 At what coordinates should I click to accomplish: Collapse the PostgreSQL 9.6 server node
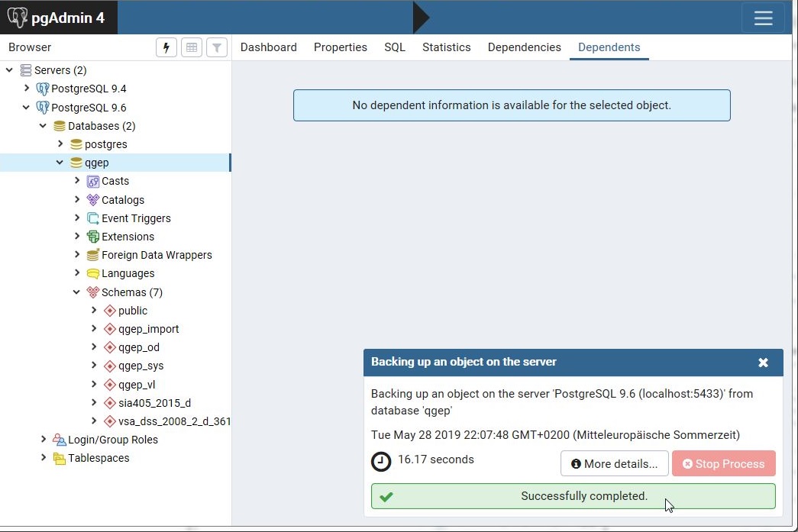[27, 107]
